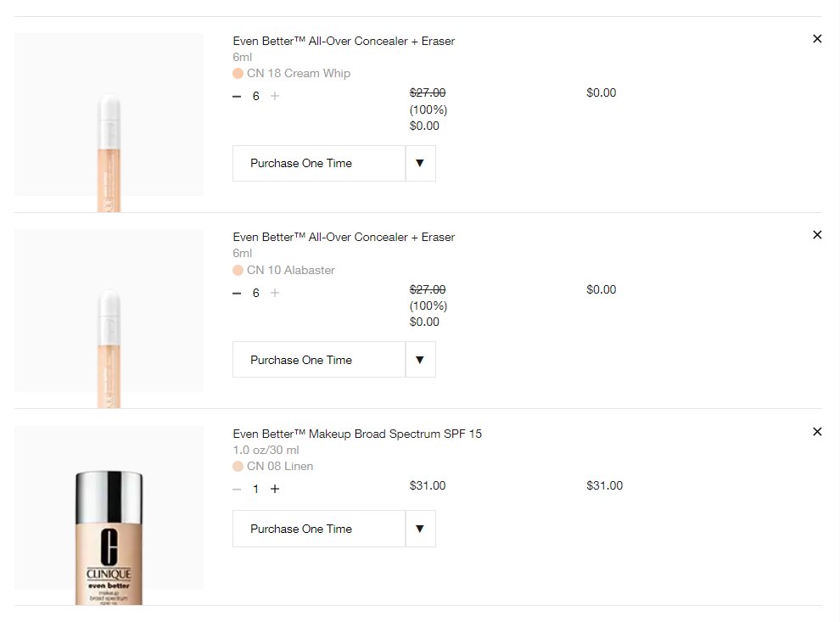Open purchase frequency dropdown for Alabaster

click(x=333, y=360)
